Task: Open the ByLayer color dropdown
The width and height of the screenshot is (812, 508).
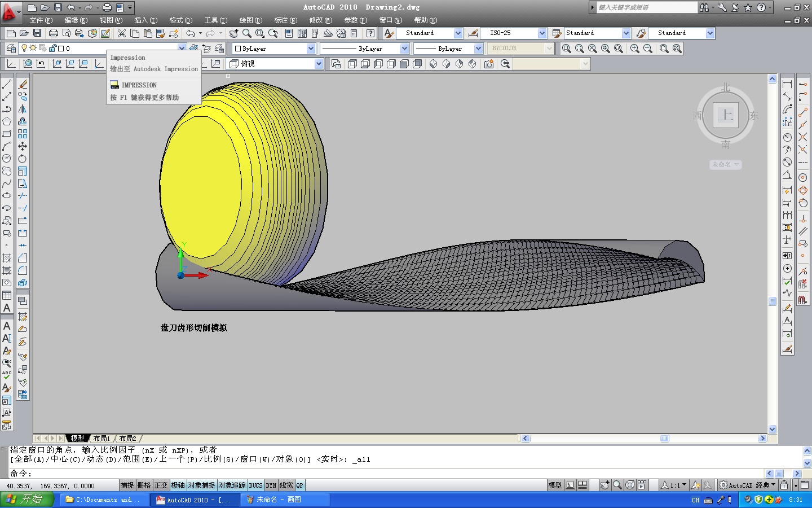Action: click(311, 49)
